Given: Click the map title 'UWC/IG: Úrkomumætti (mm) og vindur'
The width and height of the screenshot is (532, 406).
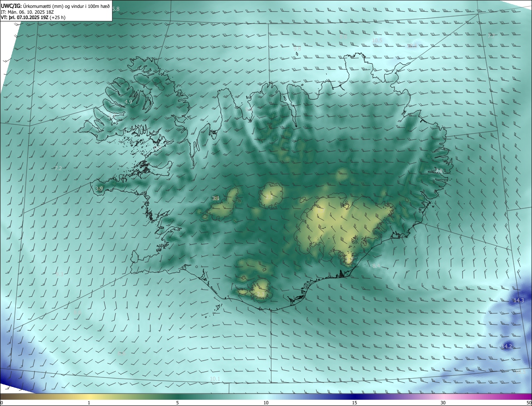Looking at the screenshot, I should point(55,6).
